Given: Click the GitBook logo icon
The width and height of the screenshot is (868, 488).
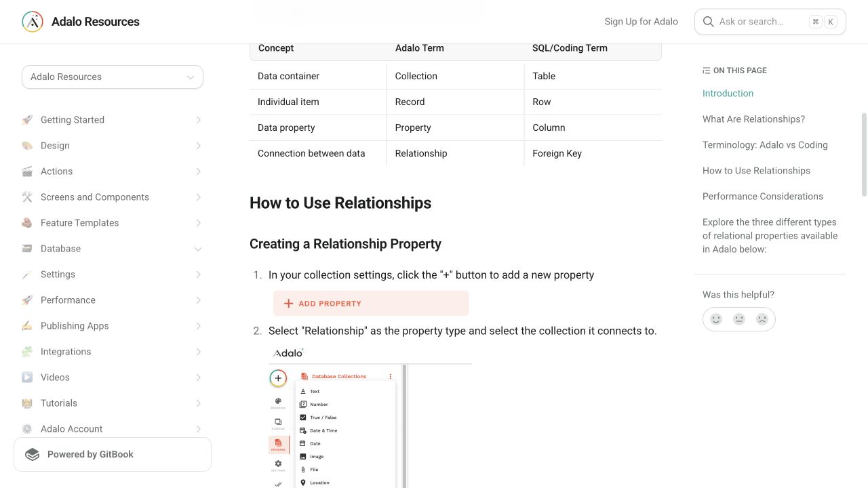Looking at the screenshot, I should tap(33, 455).
